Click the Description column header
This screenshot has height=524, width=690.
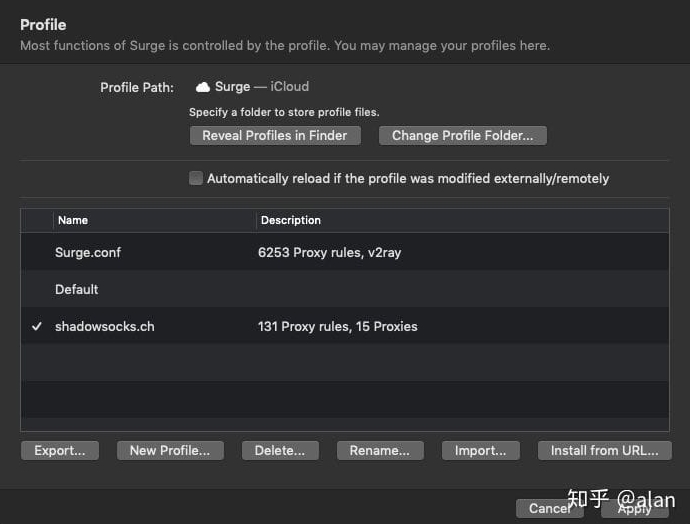[x=462, y=220]
